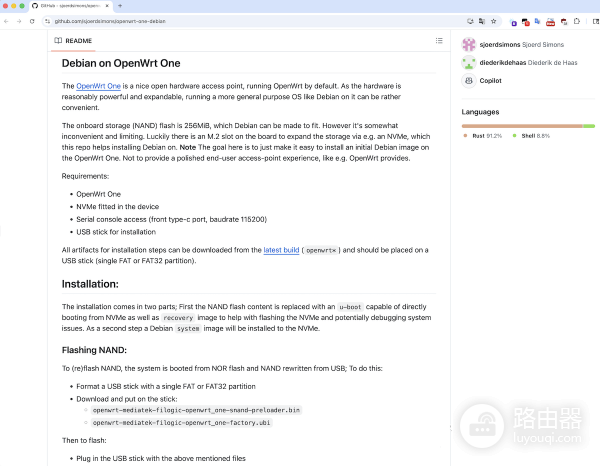Click sjoerdsimons contributor avatar
The width and height of the screenshot is (600, 466).
click(x=469, y=44)
